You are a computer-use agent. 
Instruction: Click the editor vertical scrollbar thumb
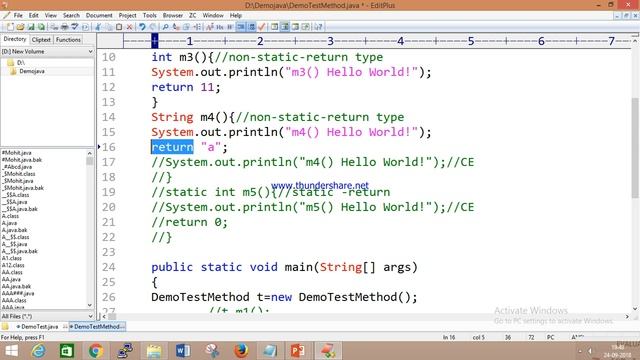[x=635, y=149]
